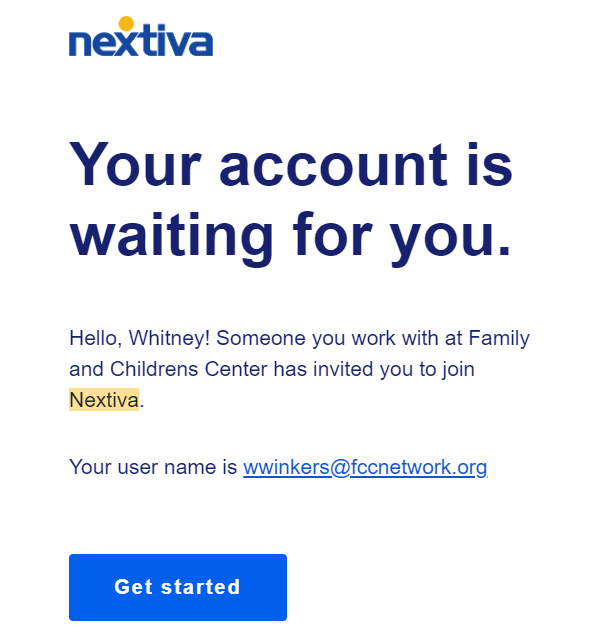The height and width of the screenshot is (642, 593).
Task: Click the word "account" in the heading
Action: point(333,167)
